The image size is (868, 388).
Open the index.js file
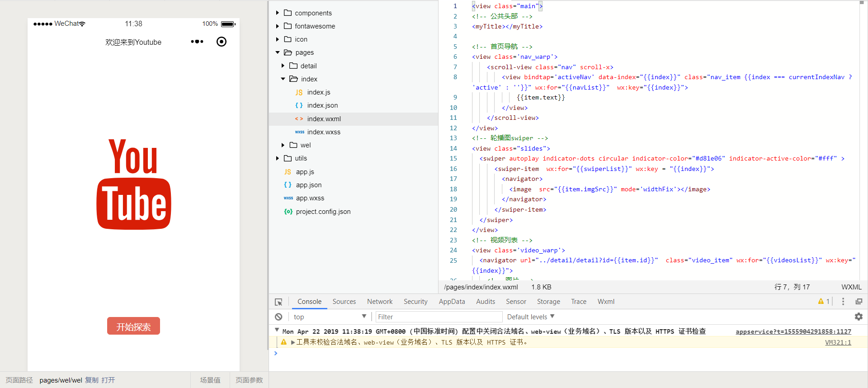pos(319,92)
